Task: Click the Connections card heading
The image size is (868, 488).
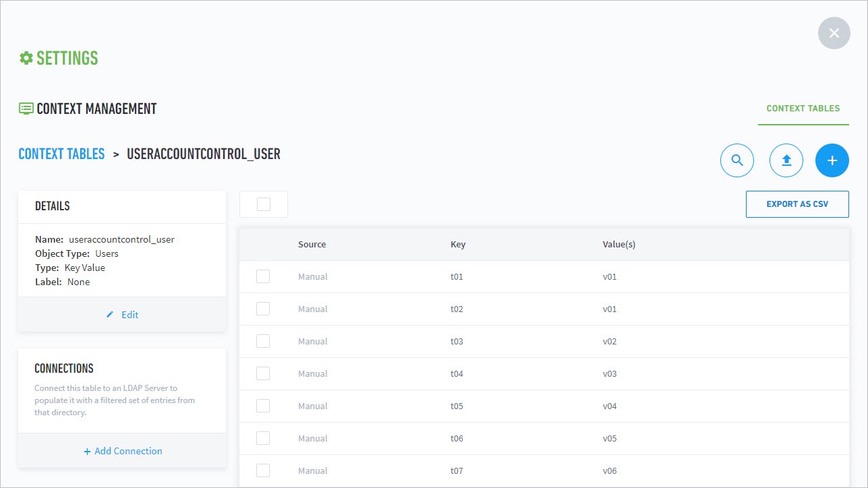Action: 64,368
